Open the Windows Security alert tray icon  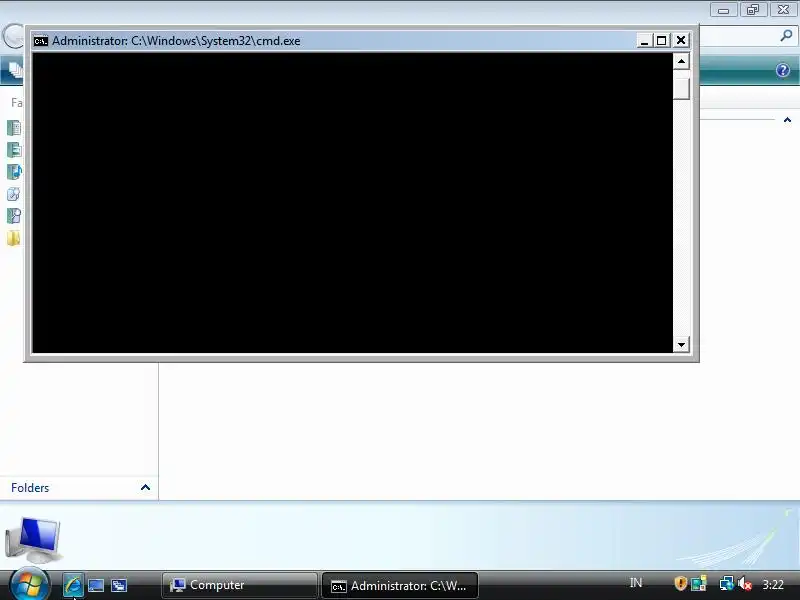pyautogui.click(x=680, y=583)
